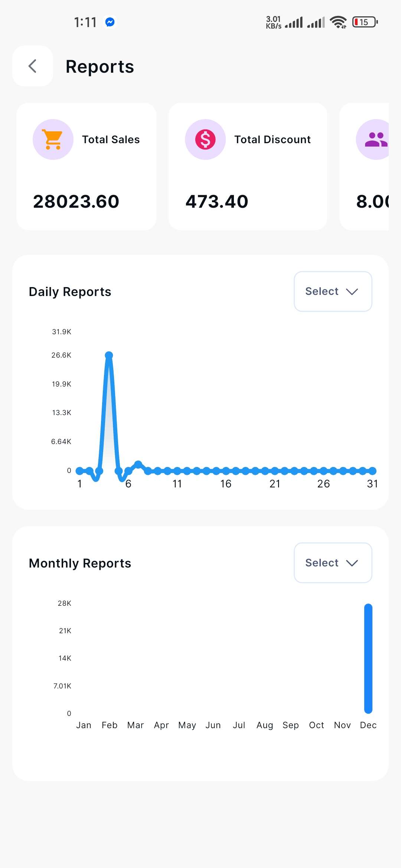The image size is (401, 868).
Task: Tap the Total Discount dollar icon
Action: point(205,139)
